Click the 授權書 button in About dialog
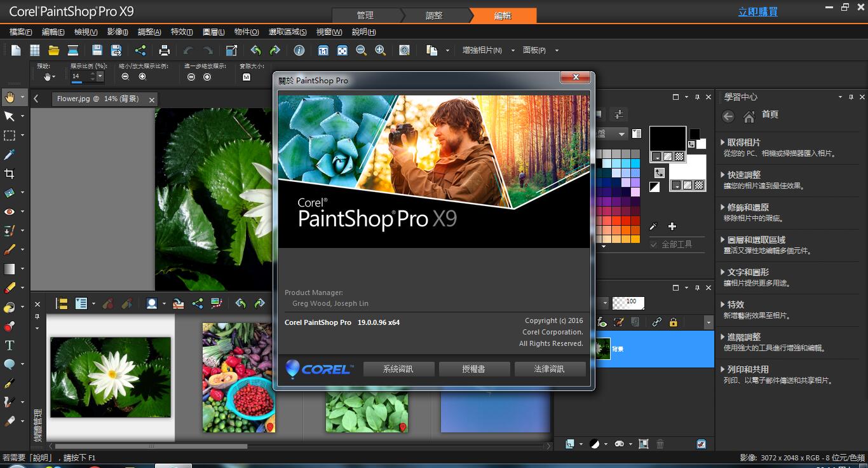This screenshot has width=868, height=468. click(x=474, y=369)
